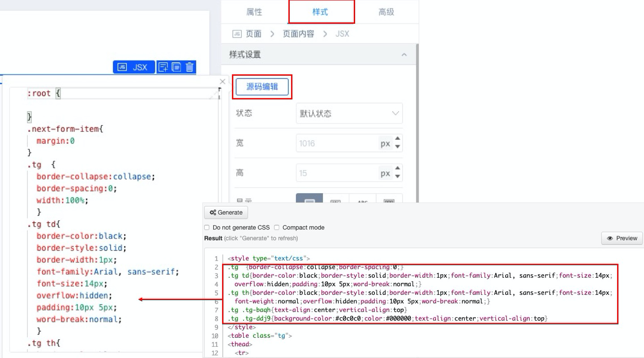Decrease the 高 height value with down arrow
644x358 pixels.
coord(397,177)
